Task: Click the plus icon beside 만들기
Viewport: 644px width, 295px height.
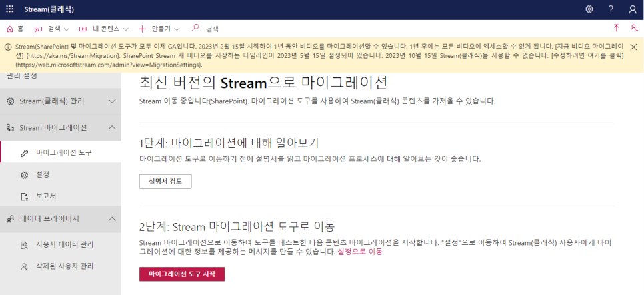Action: 142,29
